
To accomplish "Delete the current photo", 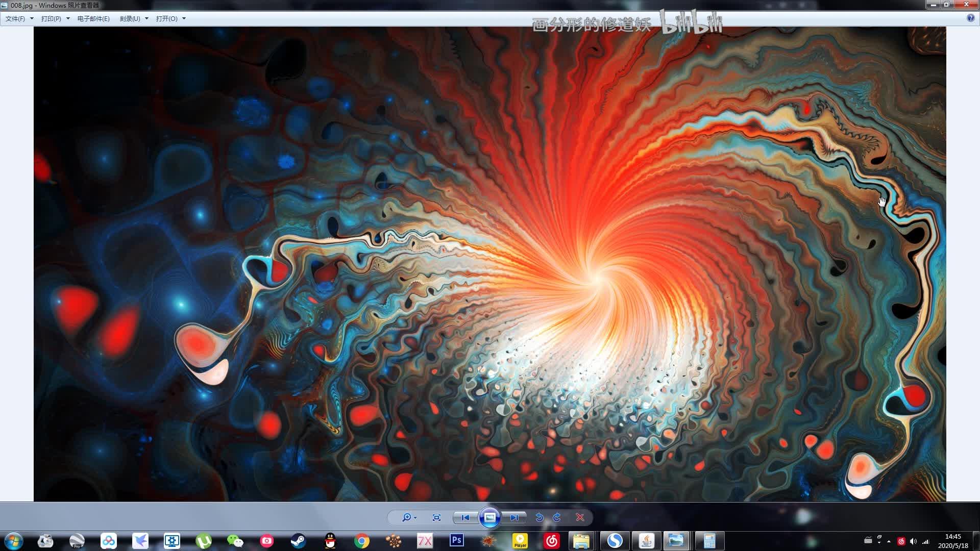I will point(580,517).
